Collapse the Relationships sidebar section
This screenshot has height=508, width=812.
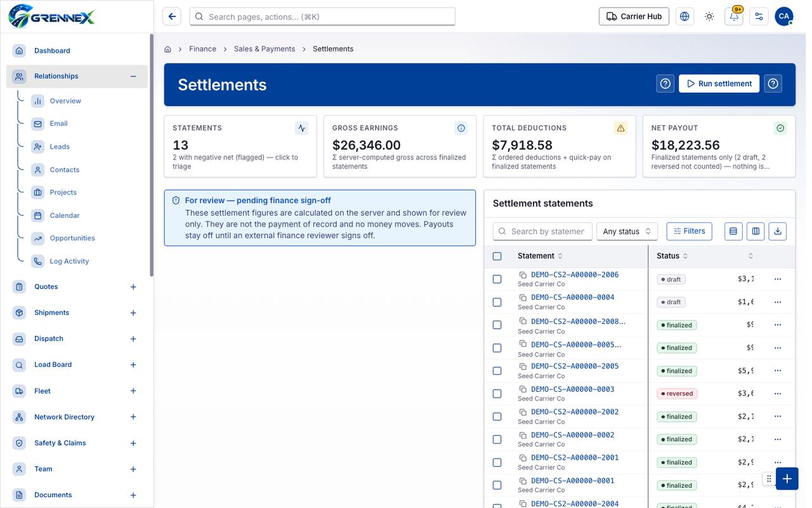click(x=133, y=76)
